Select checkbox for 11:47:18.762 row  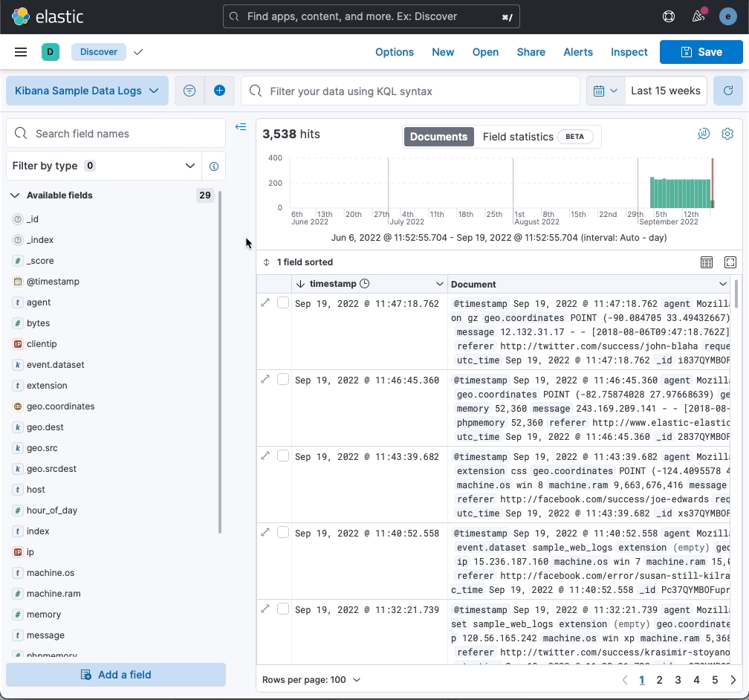point(283,302)
